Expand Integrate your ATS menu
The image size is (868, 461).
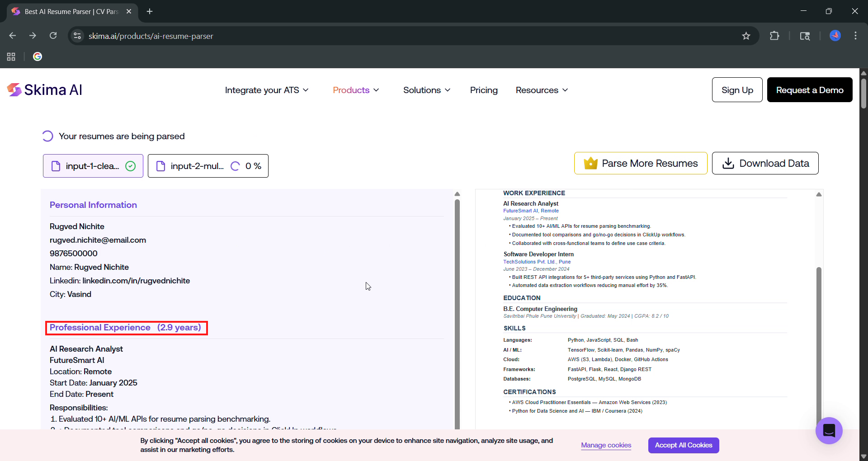click(267, 90)
